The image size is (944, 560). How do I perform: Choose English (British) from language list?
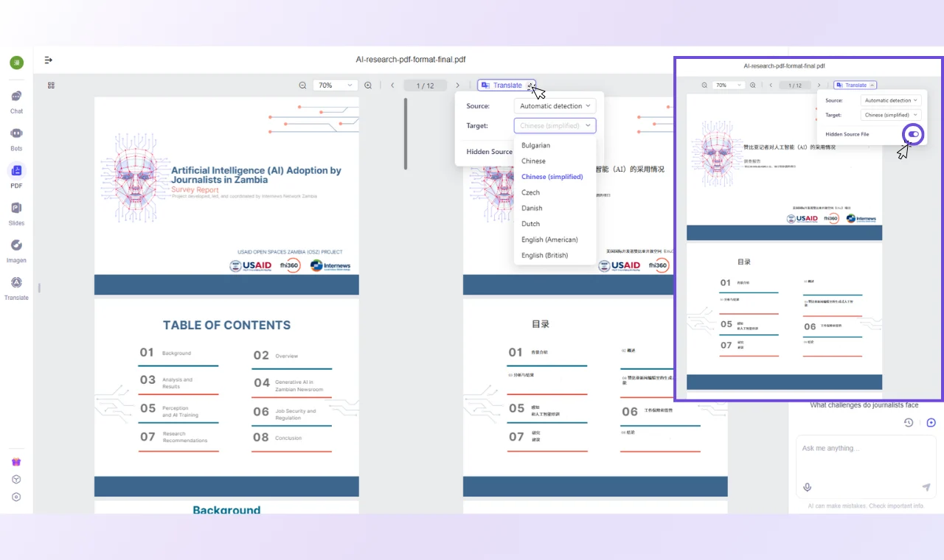pos(544,256)
